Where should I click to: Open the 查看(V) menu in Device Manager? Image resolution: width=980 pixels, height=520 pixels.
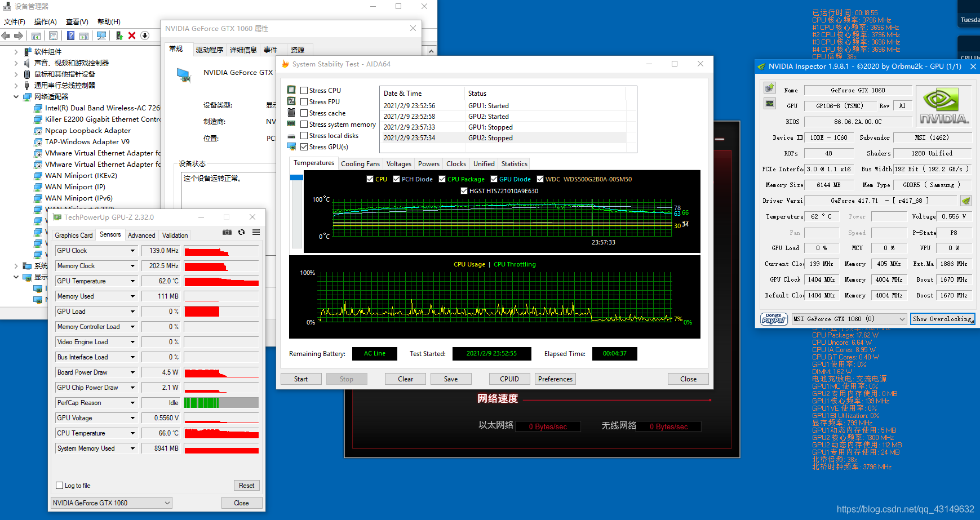coord(77,21)
